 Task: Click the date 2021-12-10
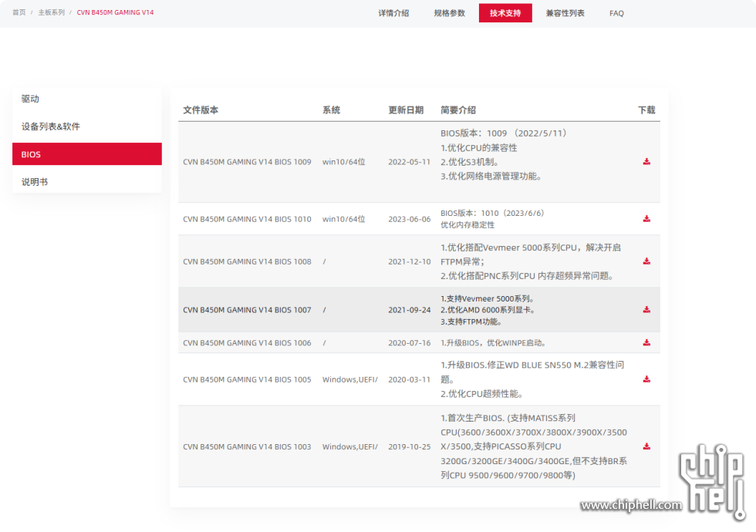coord(410,261)
